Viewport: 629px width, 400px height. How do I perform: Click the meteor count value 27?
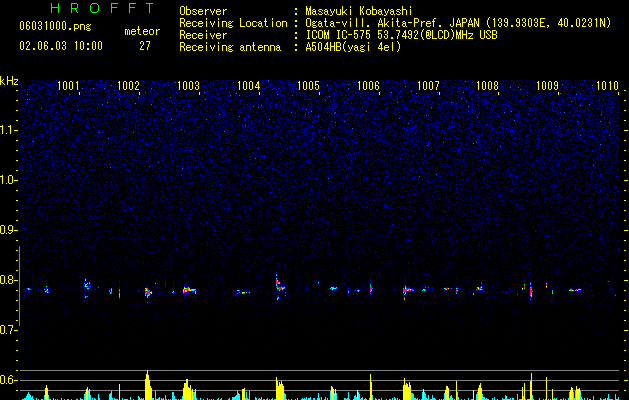point(145,46)
